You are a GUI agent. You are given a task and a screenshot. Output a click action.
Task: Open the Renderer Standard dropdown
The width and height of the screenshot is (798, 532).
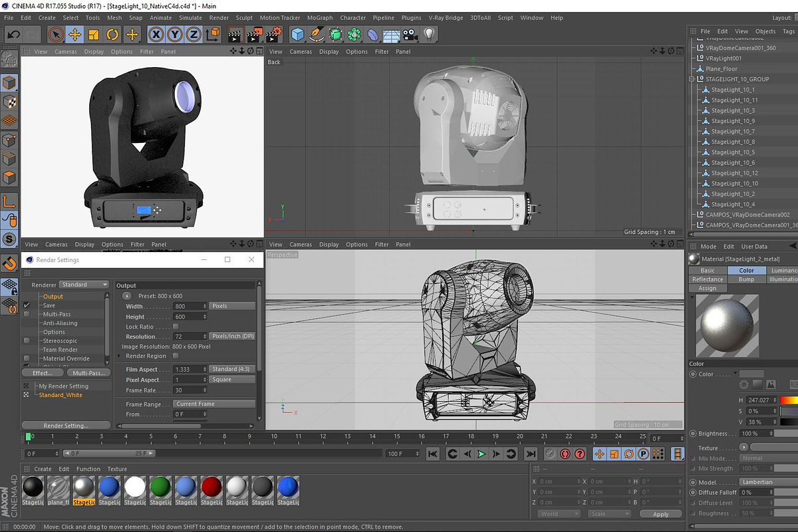point(84,285)
